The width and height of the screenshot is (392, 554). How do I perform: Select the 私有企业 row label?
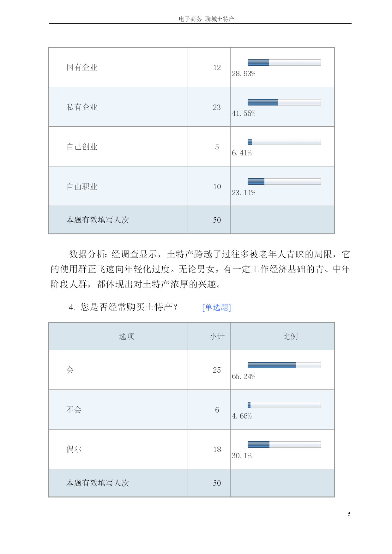(82, 107)
